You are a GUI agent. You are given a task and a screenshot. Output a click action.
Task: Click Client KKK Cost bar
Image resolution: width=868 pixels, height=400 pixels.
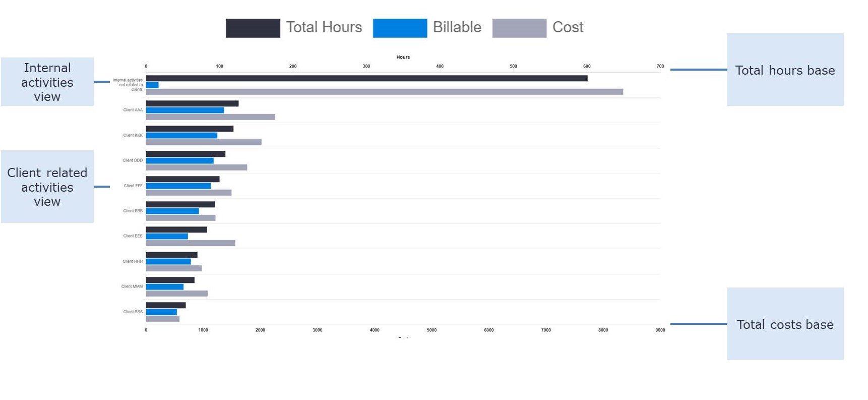tap(204, 142)
